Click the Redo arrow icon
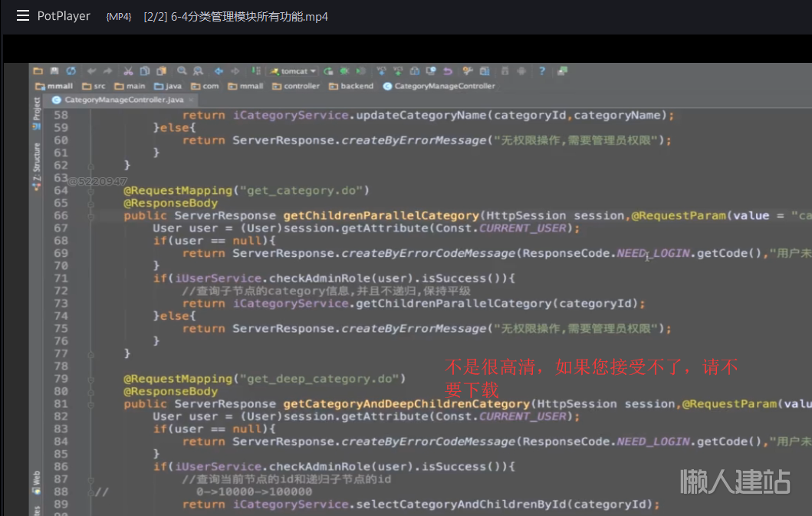The width and height of the screenshot is (812, 516). (107, 71)
